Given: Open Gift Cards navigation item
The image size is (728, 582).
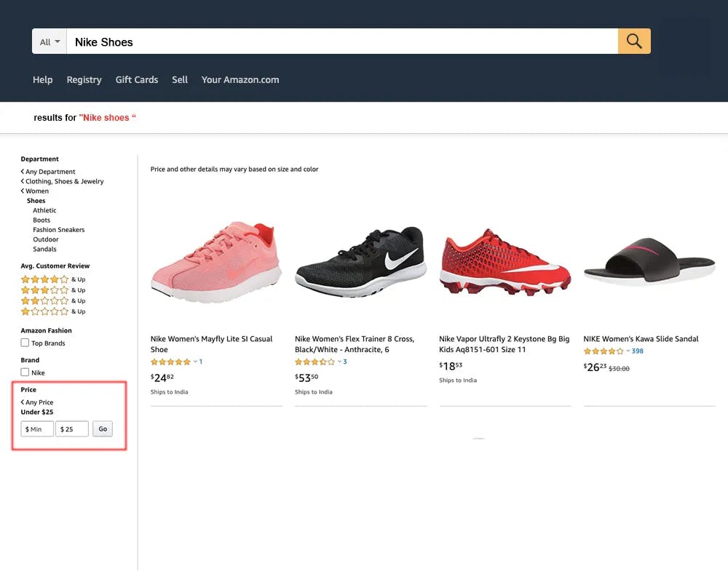Looking at the screenshot, I should pos(137,80).
